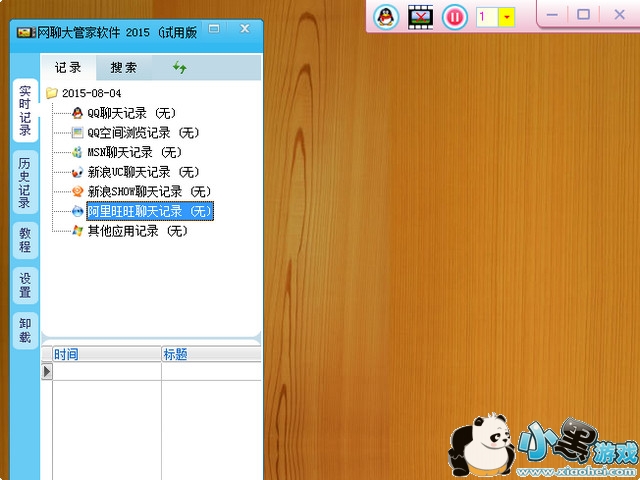Click the 时间 column header
640x480 pixels.
click(107, 354)
